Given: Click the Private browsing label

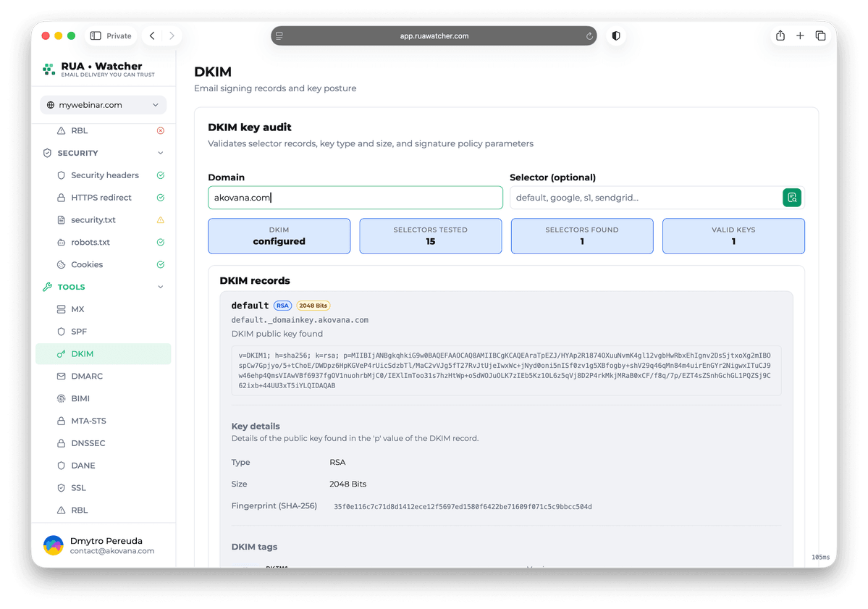Looking at the screenshot, I should pos(119,36).
